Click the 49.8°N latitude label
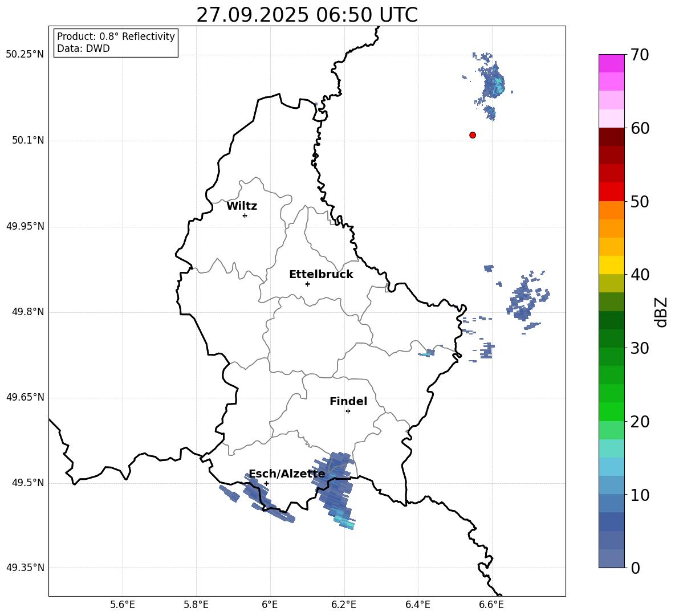Screen dimensions: 675x616 [28, 312]
